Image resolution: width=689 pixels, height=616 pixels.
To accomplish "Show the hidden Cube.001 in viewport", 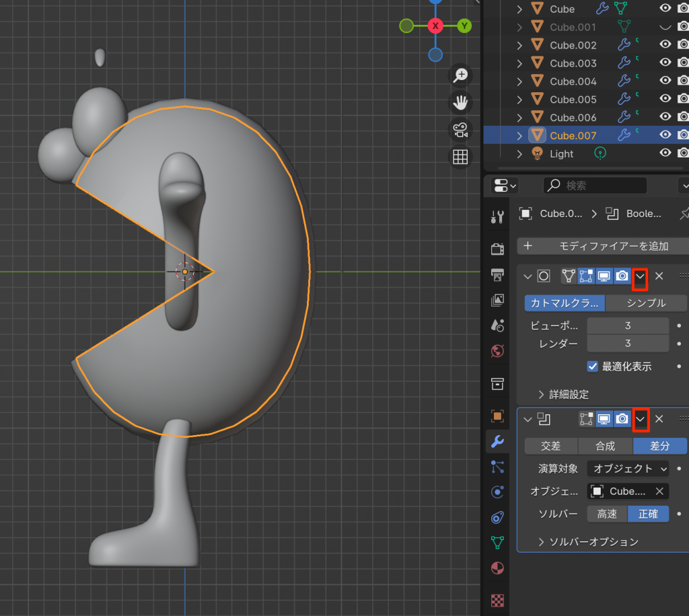I will 665,28.
